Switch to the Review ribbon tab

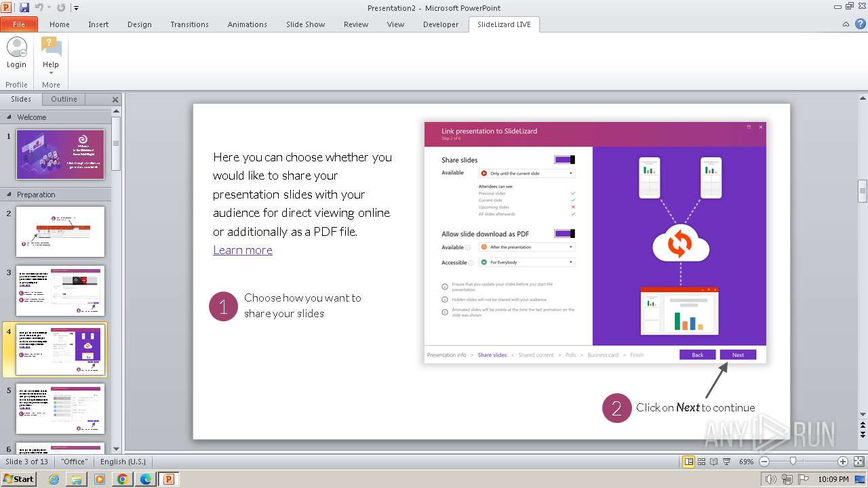click(356, 24)
